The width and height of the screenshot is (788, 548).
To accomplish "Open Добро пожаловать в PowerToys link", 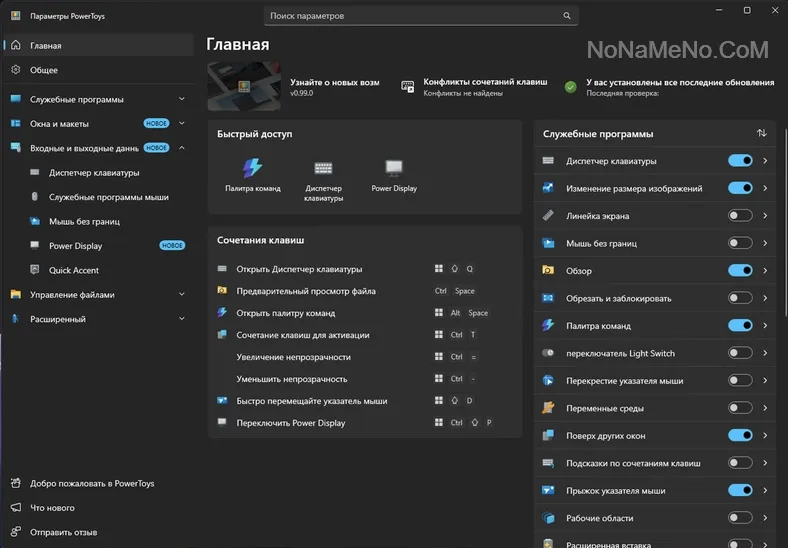I will [85, 483].
